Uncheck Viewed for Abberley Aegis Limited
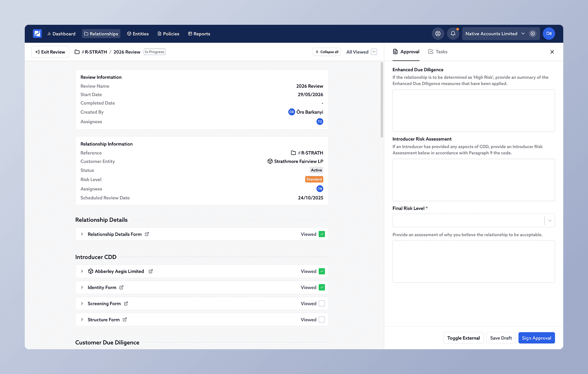588x374 pixels. click(x=322, y=271)
